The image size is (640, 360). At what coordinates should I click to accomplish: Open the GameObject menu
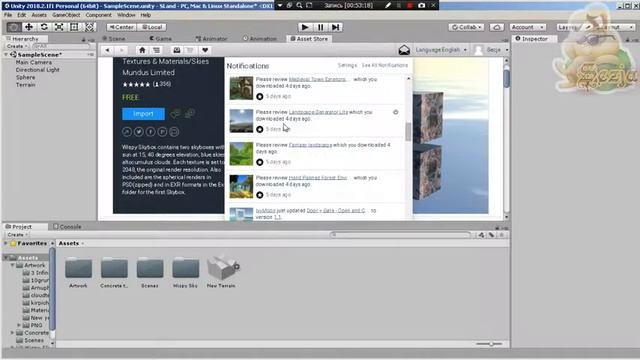(x=66, y=15)
